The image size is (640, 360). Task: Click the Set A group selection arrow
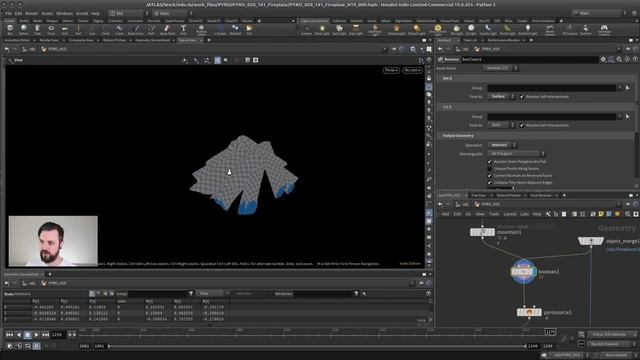coord(628,88)
